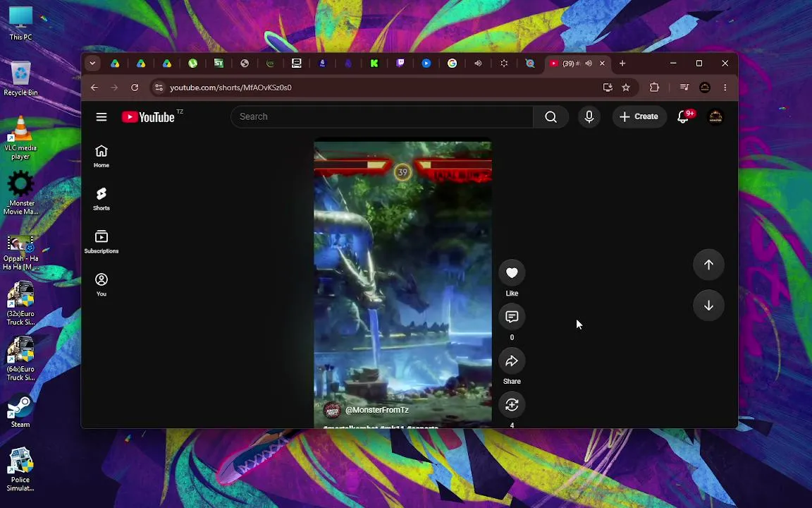Share the current Short

click(512, 361)
